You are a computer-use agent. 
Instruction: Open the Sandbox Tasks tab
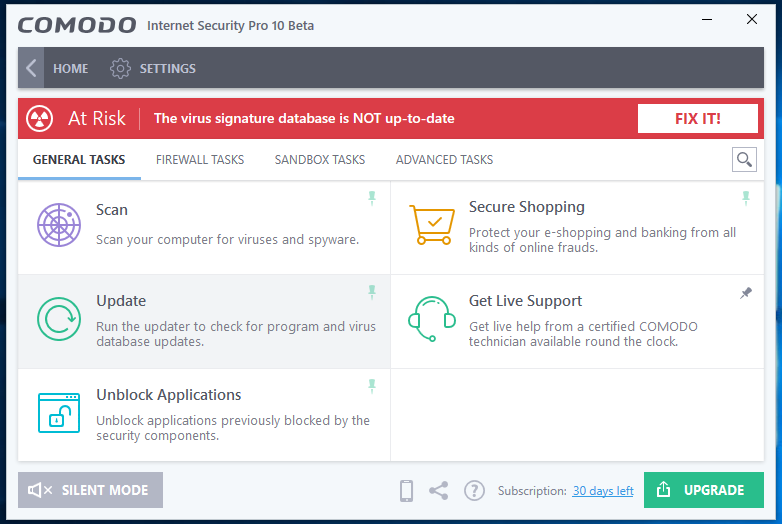(x=320, y=160)
